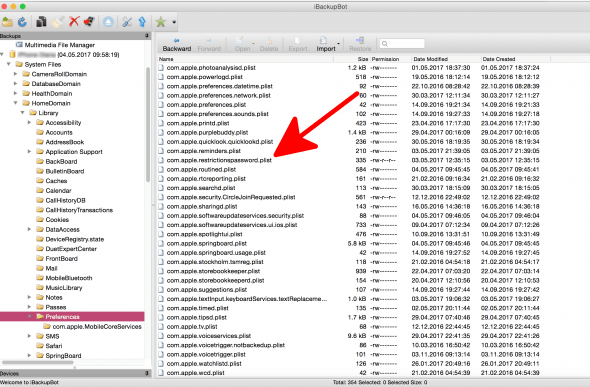Select com.apple.photoanalysisd.plist file

[x=211, y=68]
